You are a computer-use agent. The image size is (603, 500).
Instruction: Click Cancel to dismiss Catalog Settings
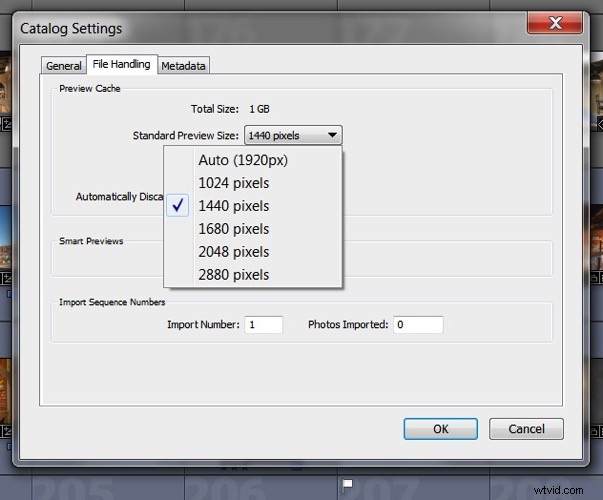point(526,429)
